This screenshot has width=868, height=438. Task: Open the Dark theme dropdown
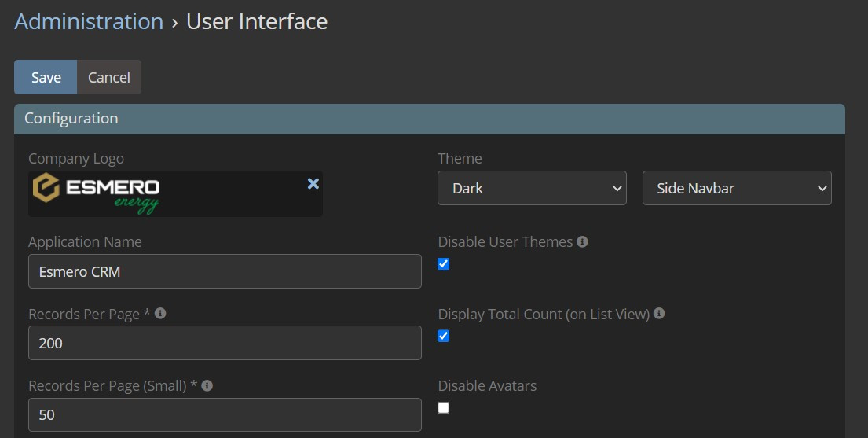tap(532, 189)
